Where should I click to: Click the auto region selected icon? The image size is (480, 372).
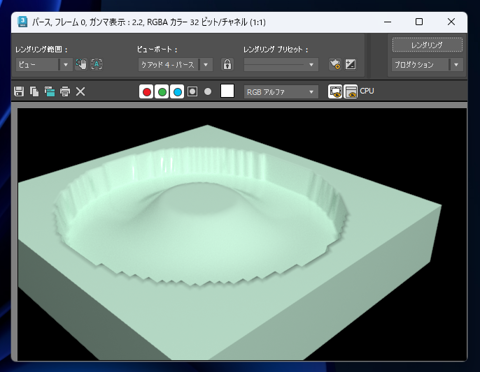coord(97,64)
